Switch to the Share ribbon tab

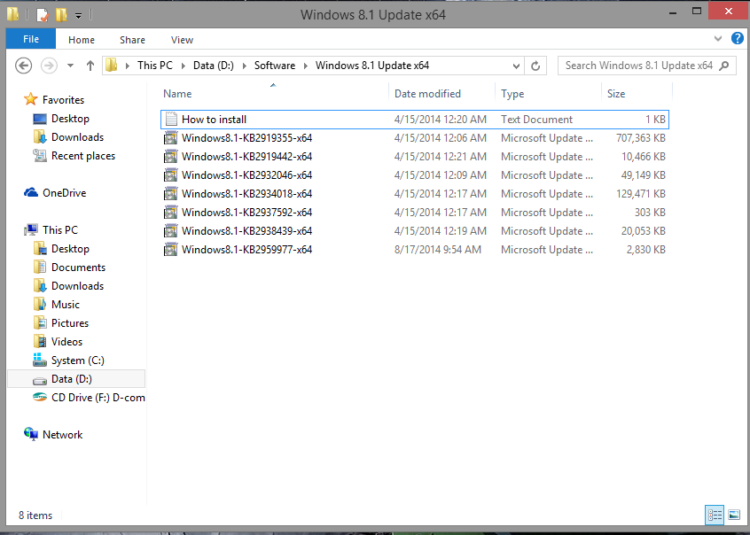[132, 40]
